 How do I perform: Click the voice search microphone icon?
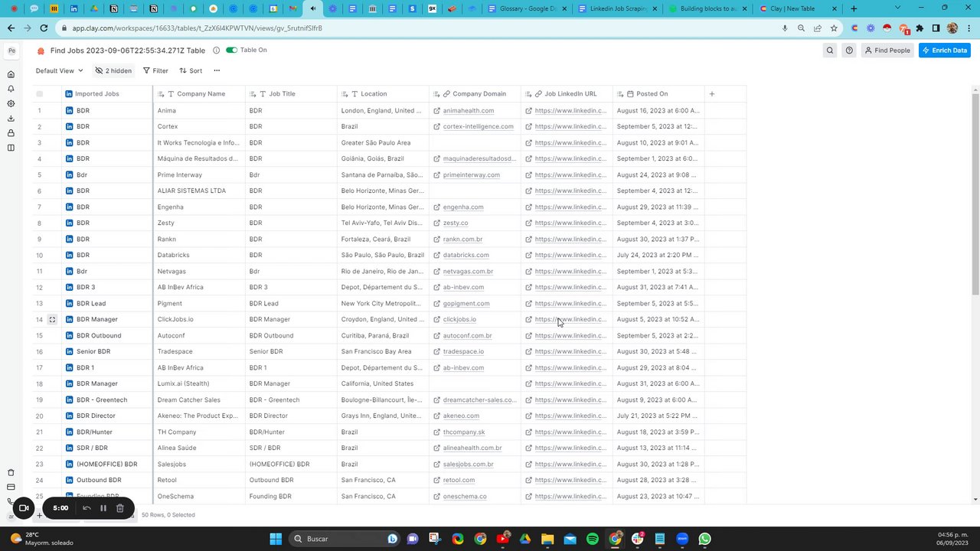[785, 28]
